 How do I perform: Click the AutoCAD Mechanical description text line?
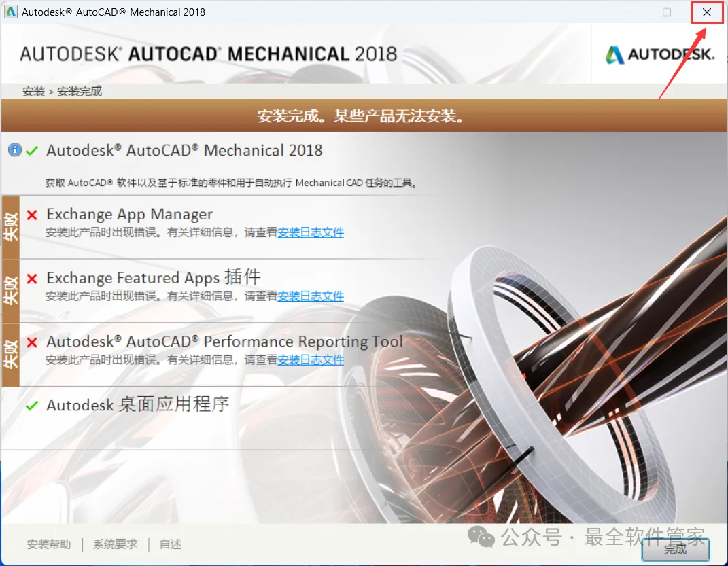pyautogui.click(x=230, y=183)
